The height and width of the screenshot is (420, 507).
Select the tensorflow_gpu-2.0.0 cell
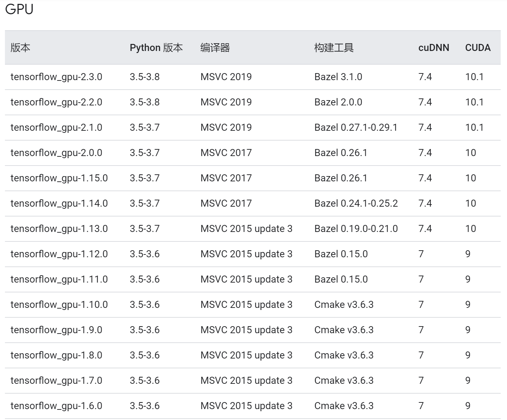(56, 153)
